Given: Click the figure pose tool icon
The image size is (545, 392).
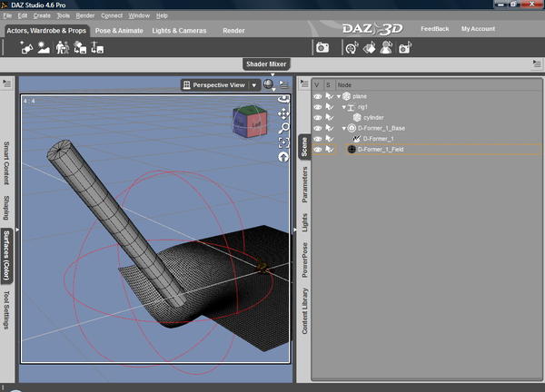Looking at the screenshot, I should 386,48.
